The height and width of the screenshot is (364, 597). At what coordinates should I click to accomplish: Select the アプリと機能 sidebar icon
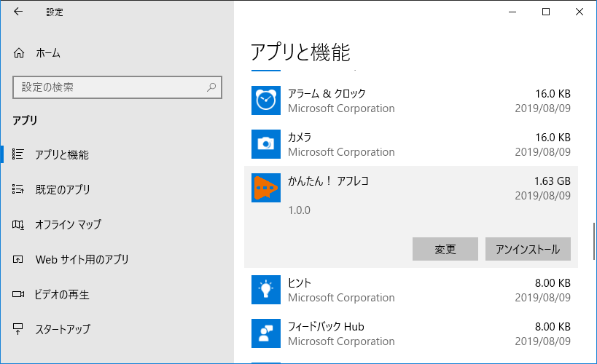[17, 154]
